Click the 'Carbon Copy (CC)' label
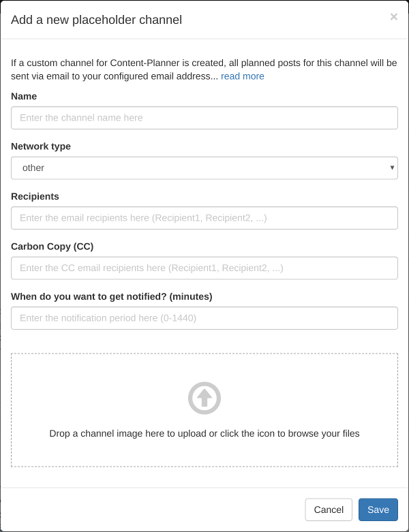The width and height of the screenshot is (409, 532). click(52, 246)
